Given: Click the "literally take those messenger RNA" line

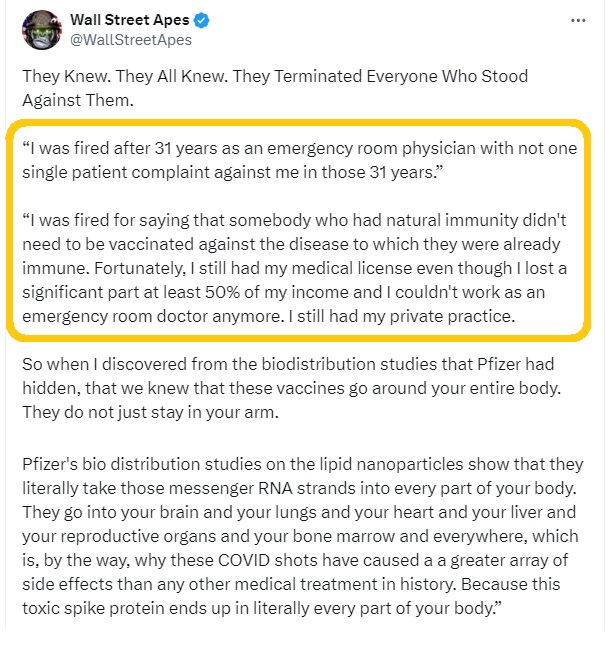Looking at the screenshot, I should (x=300, y=488).
